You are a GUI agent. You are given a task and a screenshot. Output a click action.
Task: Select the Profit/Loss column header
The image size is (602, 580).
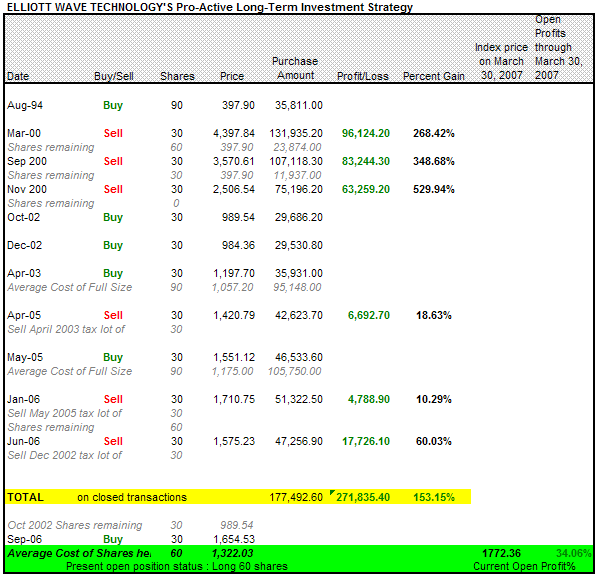pos(363,76)
